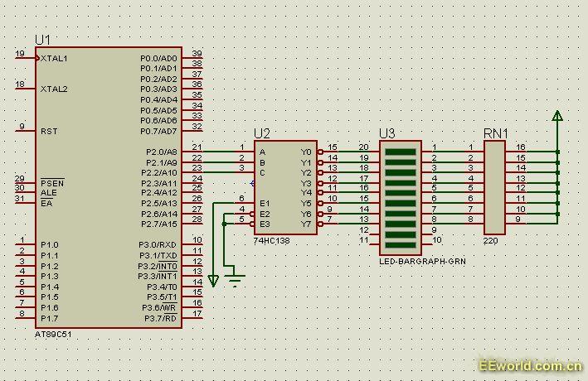Click the U2 reference label
The height and width of the screenshot is (381, 588).
coord(262,133)
